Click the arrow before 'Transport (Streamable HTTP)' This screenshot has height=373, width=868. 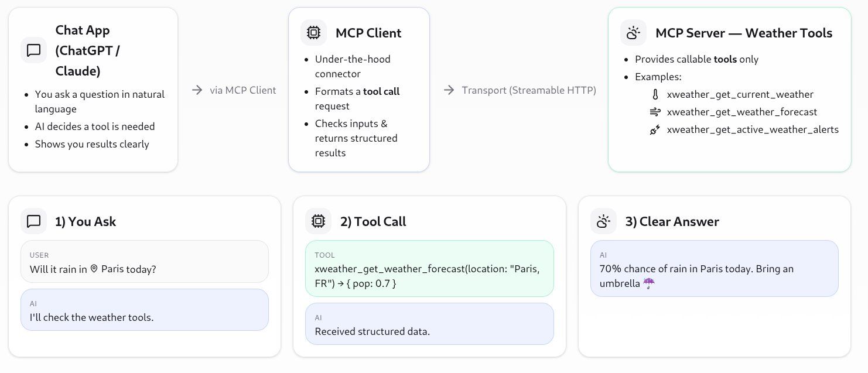449,90
